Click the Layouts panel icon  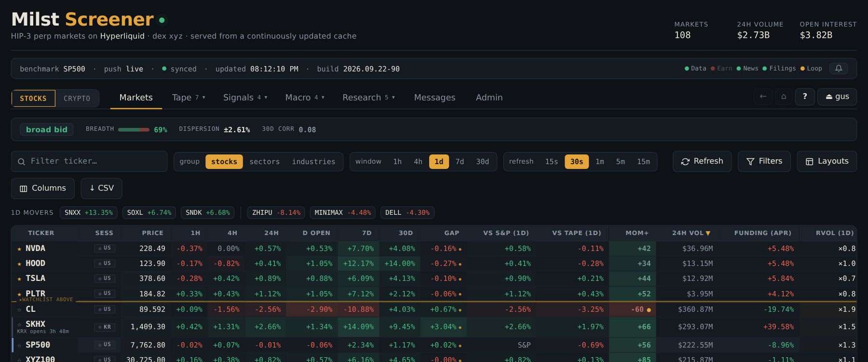click(809, 162)
